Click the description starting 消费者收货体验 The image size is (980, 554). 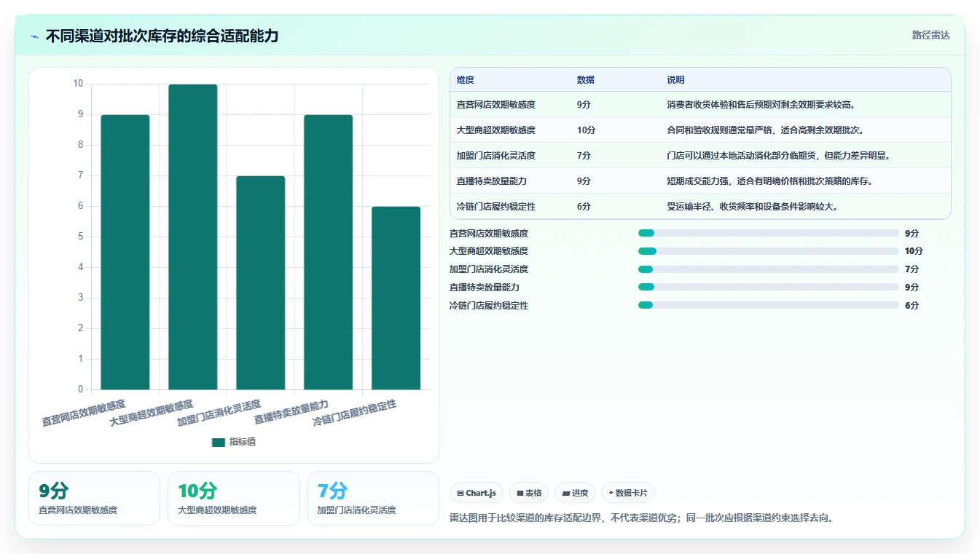(761, 104)
